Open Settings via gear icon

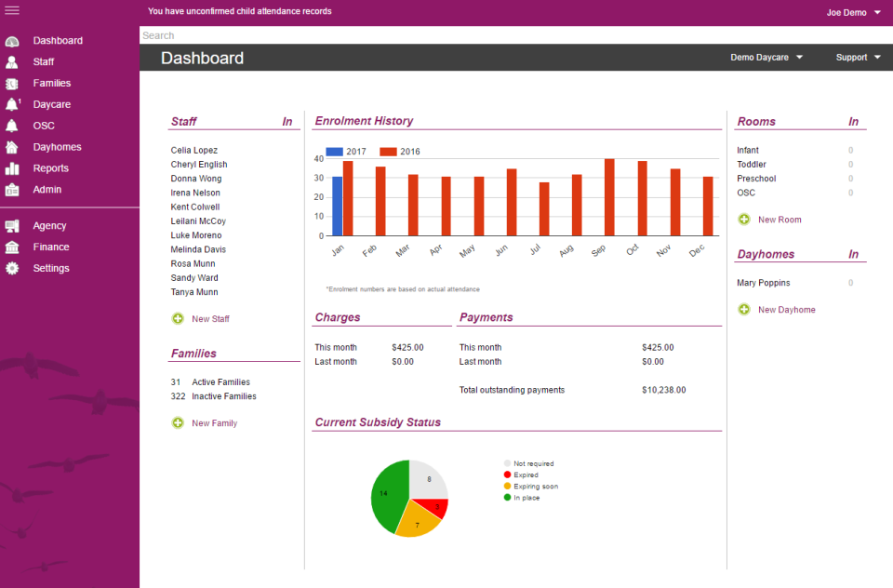[x=12, y=269]
